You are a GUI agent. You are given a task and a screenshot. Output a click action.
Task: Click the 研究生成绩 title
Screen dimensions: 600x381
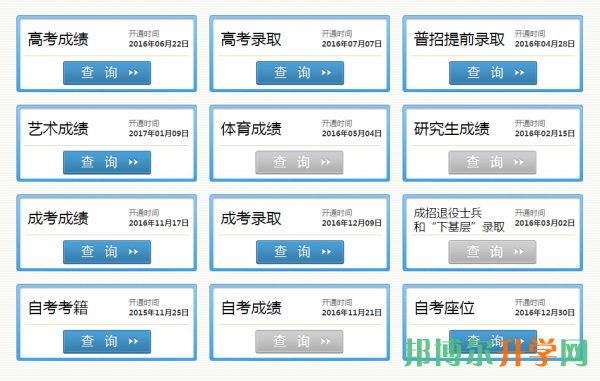(452, 129)
